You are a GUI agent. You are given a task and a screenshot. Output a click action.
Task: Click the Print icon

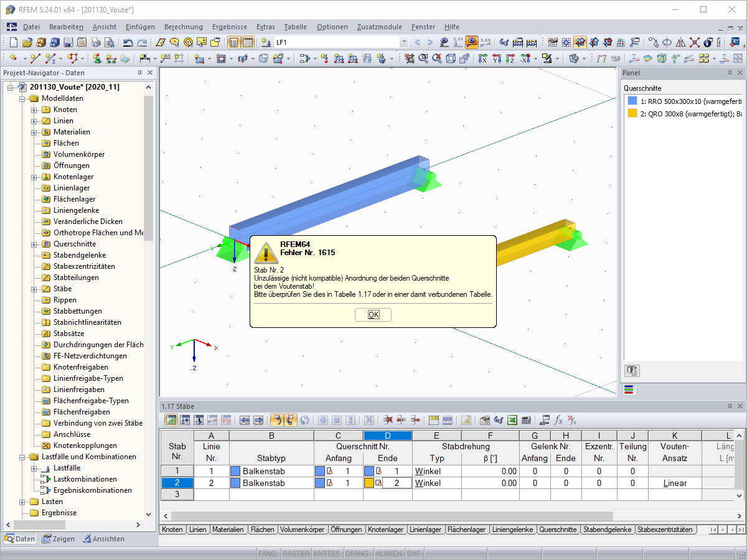95,42
